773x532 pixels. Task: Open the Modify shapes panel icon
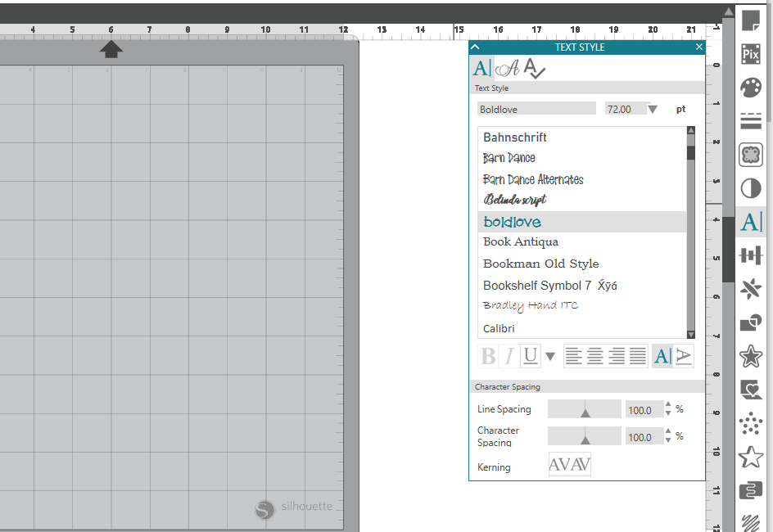[x=751, y=322]
